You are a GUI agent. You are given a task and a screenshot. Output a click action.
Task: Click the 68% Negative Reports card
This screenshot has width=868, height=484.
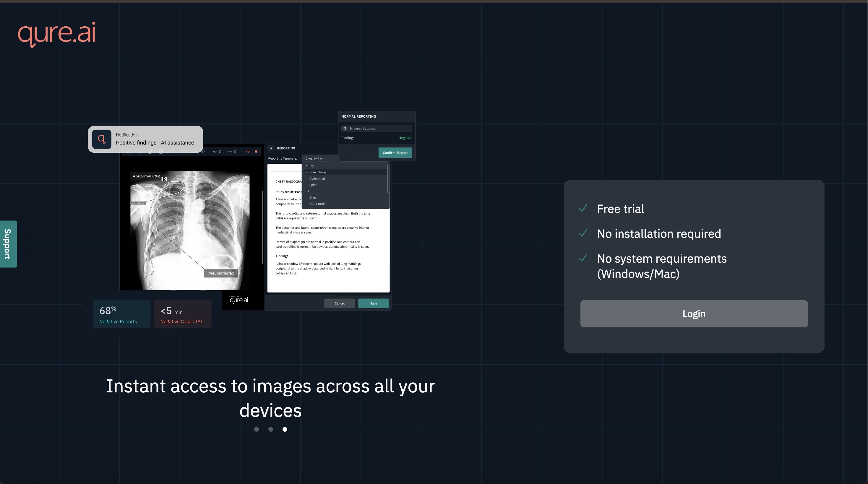click(122, 314)
